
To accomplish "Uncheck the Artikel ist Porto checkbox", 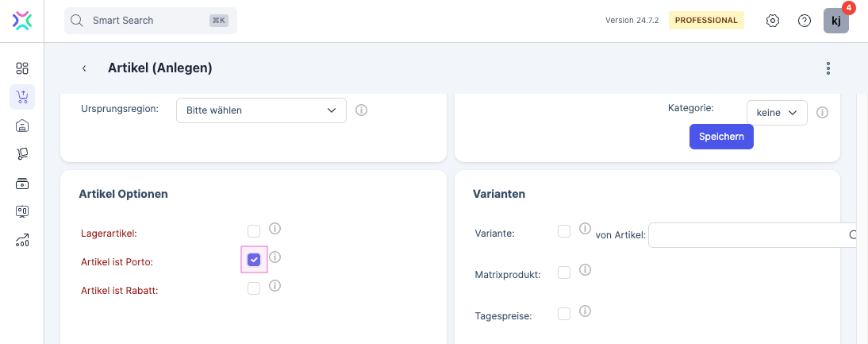I will 254,260.
